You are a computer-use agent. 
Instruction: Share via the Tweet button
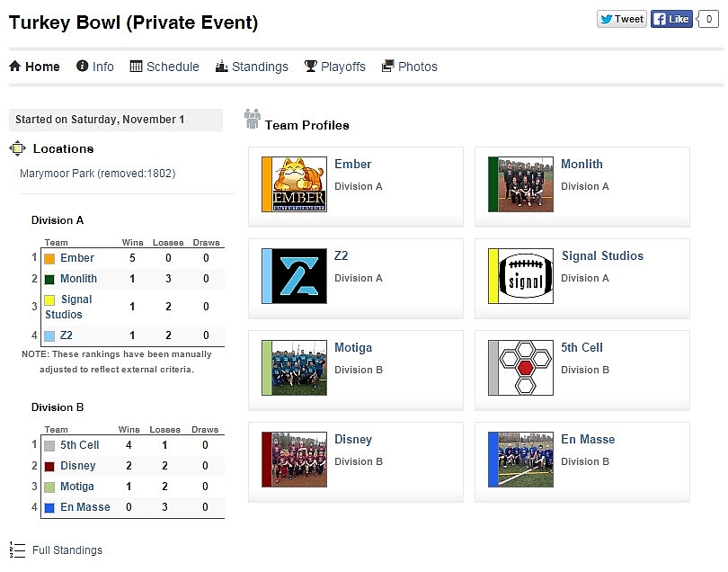(622, 19)
